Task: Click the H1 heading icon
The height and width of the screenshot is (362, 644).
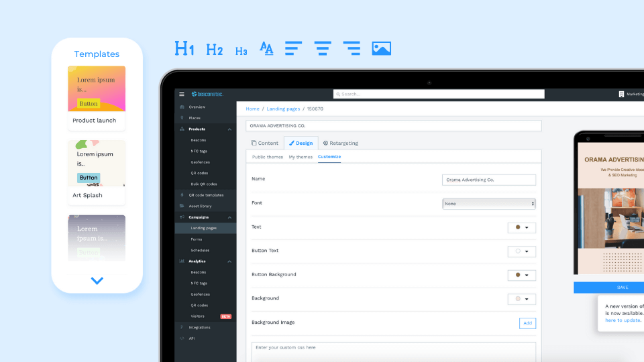Action: coord(184,48)
